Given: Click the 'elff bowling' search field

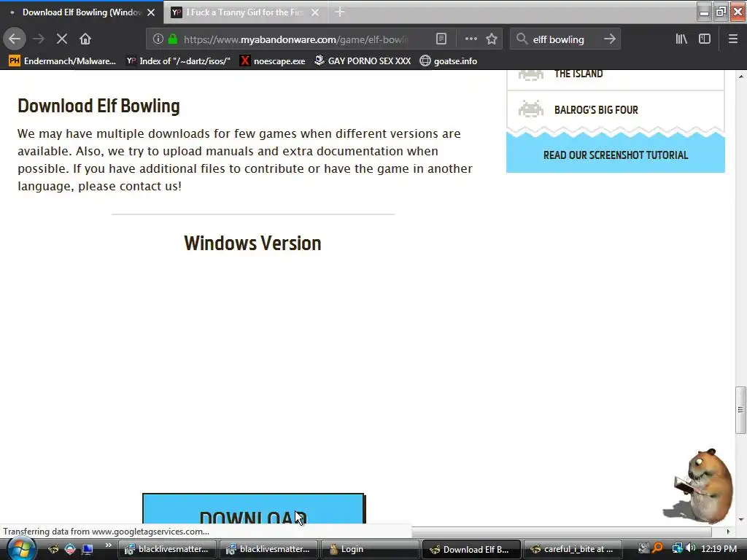Looking at the screenshot, I should click(565, 39).
